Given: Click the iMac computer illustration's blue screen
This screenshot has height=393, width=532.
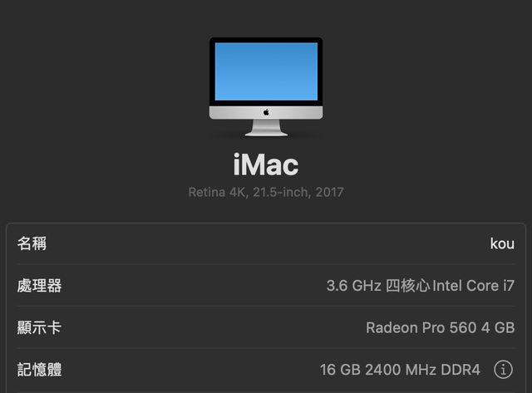Looking at the screenshot, I should 266,71.
